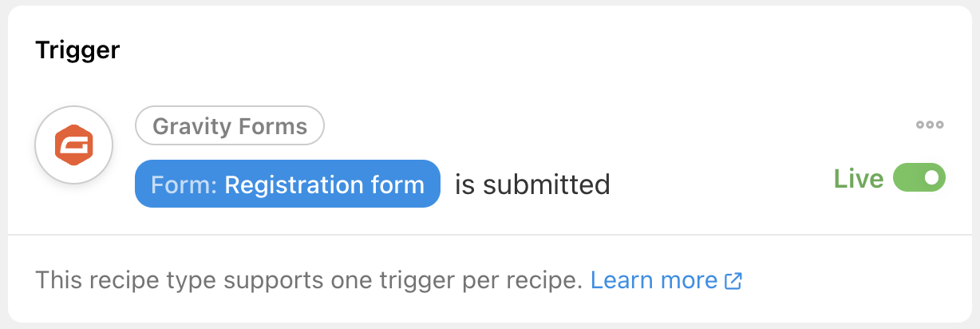Click the Trigger section heading
The height and width of the screenshot is (329, 980).
(x=77, y=50)
